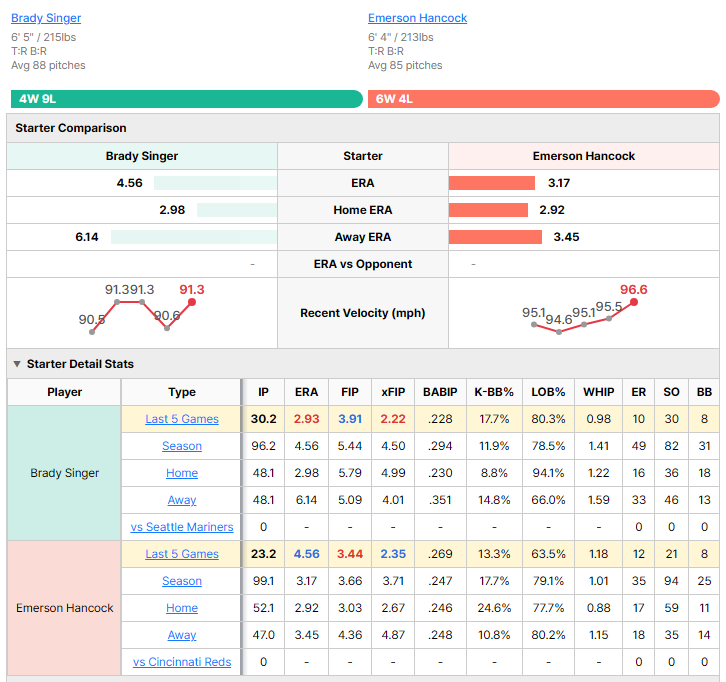The height and width of the screenshot is (682, 726).
Task: Click Hancock's latest velocity point 96.6
Action: [634, 302]
